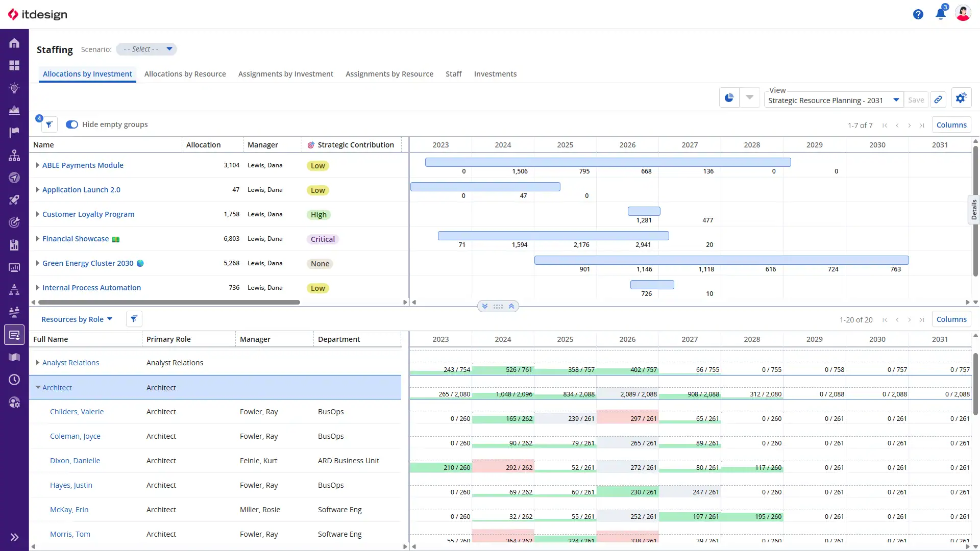The image size is (980, 551).
Task: Click the horizontal scrollbar under investments grid
Action: pyautogui.click(x=169, y=303)
